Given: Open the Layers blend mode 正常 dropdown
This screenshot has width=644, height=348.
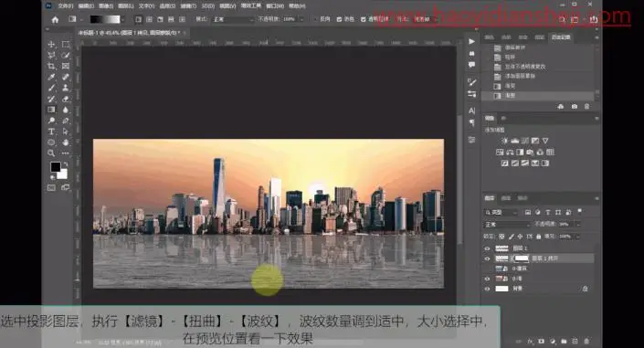Looking at the screenshot, I should (508, 225).
